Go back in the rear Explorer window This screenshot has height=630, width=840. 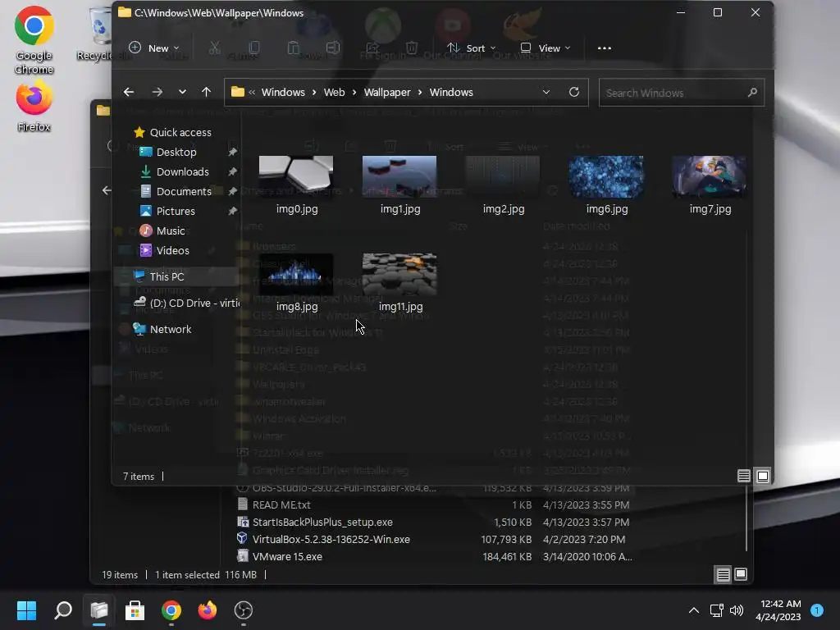[107, 190]
